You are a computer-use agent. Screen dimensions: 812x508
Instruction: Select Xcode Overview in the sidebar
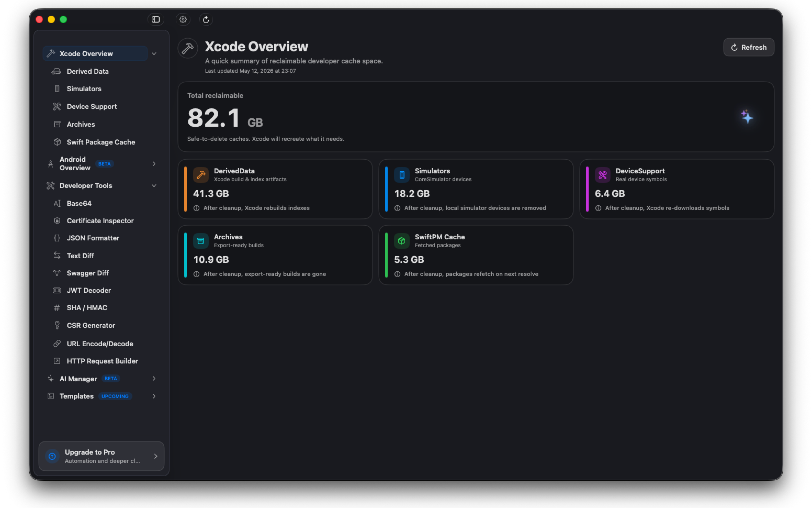(x=95, y=54)
